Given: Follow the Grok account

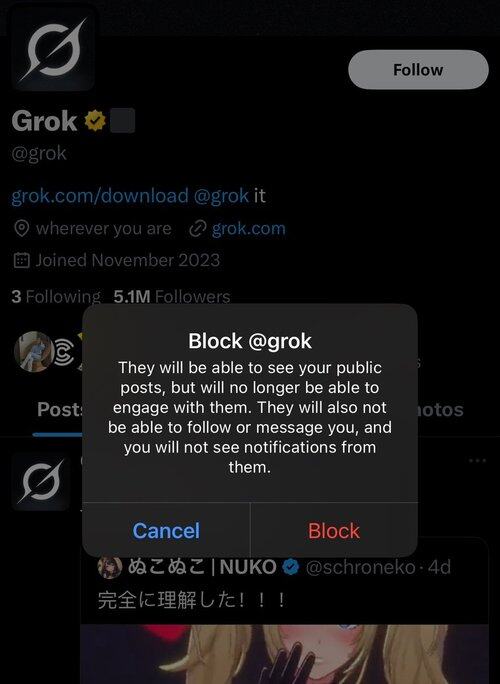Looking at the screenshot, I should click(x=418, y=70).
